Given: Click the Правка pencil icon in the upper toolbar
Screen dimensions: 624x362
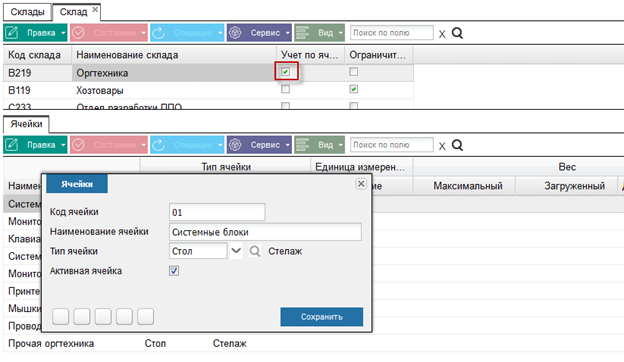Looking at the screenshot, I should point(12,33).
